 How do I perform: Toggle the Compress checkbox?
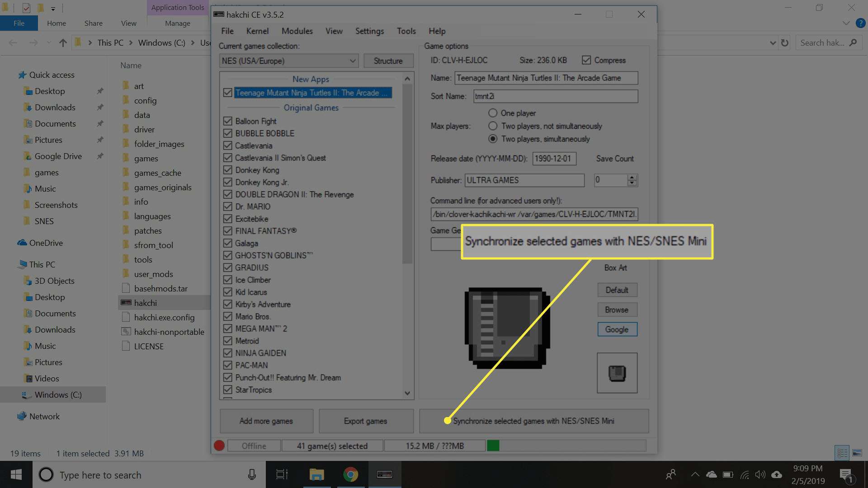point(586,60)
